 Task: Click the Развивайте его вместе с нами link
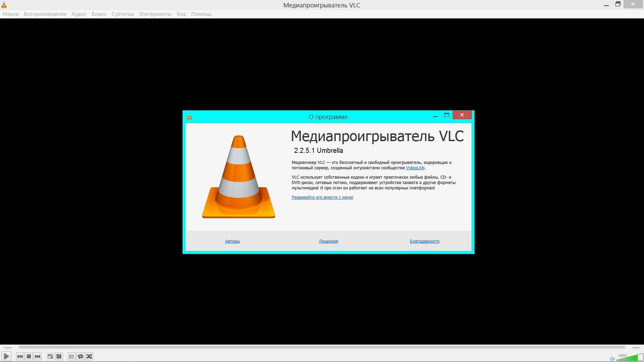(x=322, y=197)
